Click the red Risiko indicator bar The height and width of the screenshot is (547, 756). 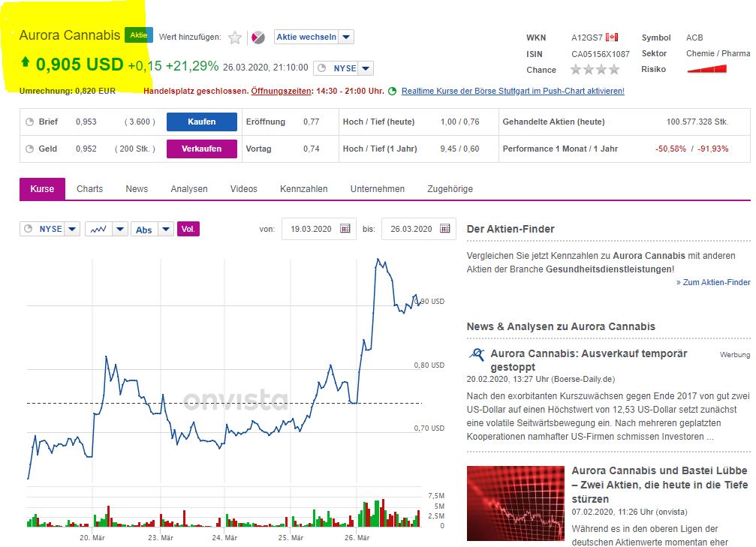(706, 69)
